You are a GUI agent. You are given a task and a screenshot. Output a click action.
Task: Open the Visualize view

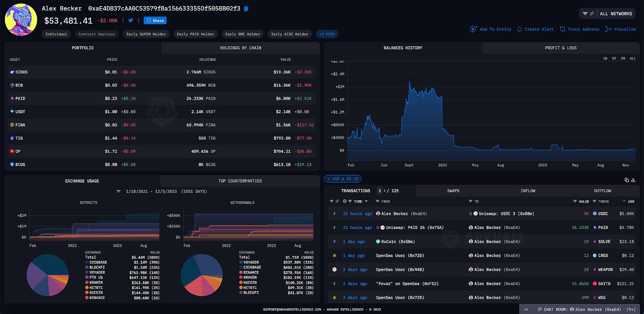pos(621,29)
